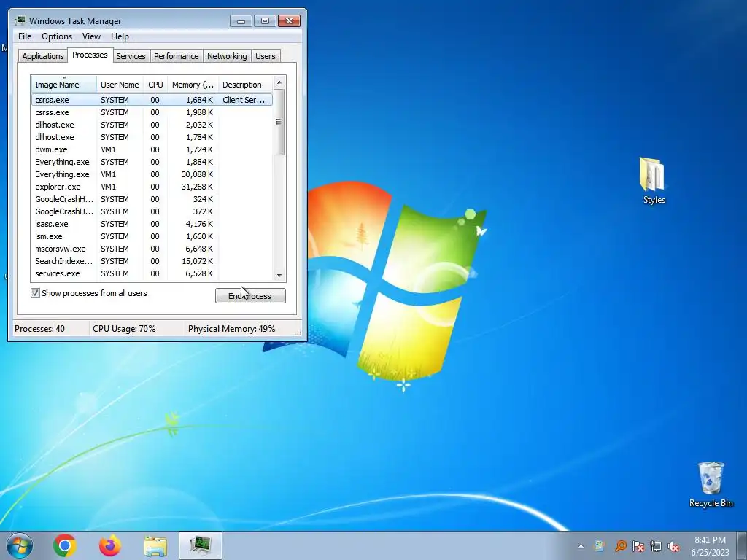
Task: Maximize the Windows Task Manager window
Action: 265,21
